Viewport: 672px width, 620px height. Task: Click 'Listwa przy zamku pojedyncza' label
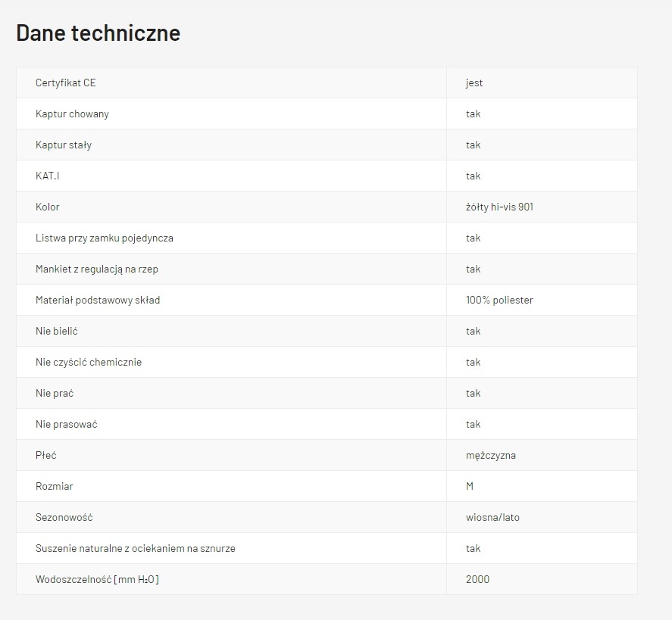[105, 238]
